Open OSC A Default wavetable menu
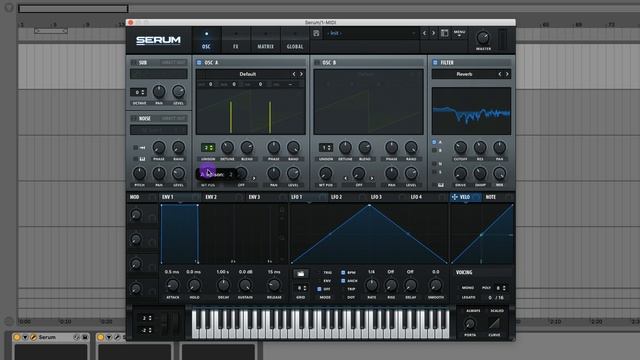 pos(248,74)
